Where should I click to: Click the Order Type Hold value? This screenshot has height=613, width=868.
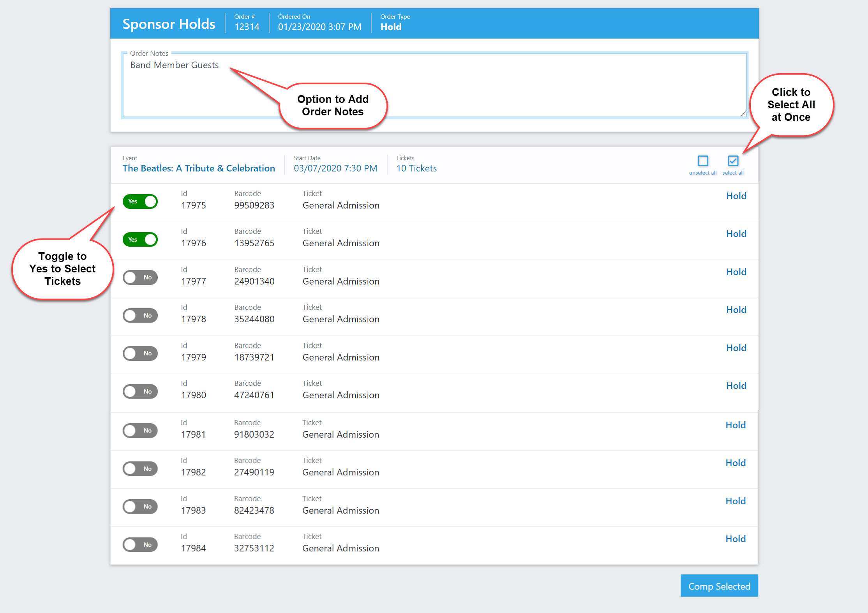pos(391,27)
